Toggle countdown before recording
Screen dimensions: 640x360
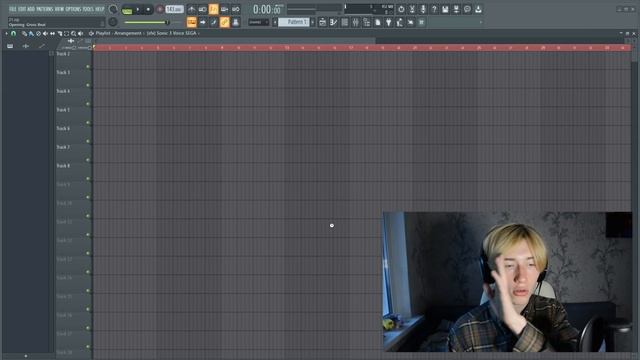213,9
